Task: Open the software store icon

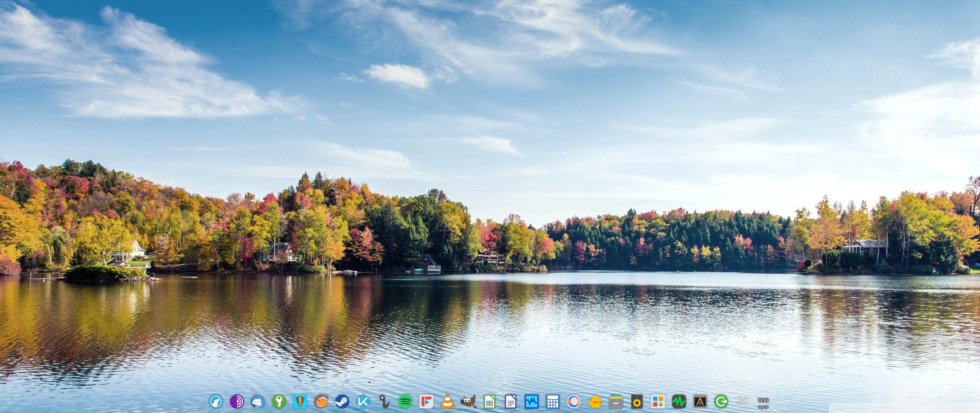Action: [x=658, y=402]
